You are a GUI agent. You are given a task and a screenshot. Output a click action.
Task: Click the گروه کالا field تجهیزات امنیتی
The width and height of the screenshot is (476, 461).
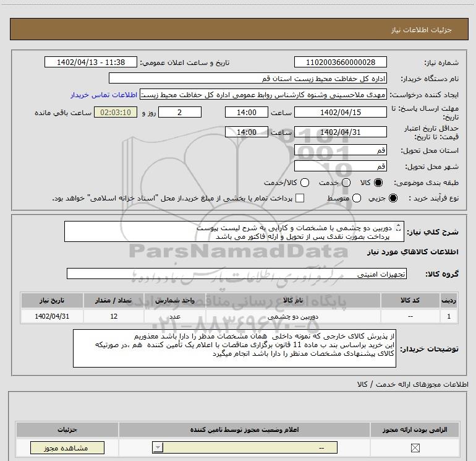pyautogui.click(x=237, y=274)
